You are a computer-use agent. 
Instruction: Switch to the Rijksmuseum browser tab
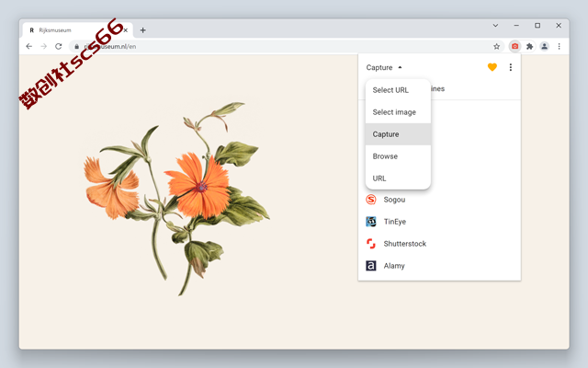[75, 30]
